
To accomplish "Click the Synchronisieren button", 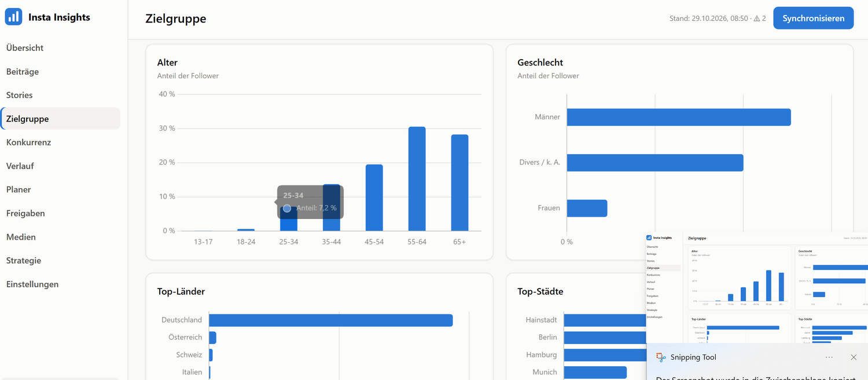I will [813, 19].
